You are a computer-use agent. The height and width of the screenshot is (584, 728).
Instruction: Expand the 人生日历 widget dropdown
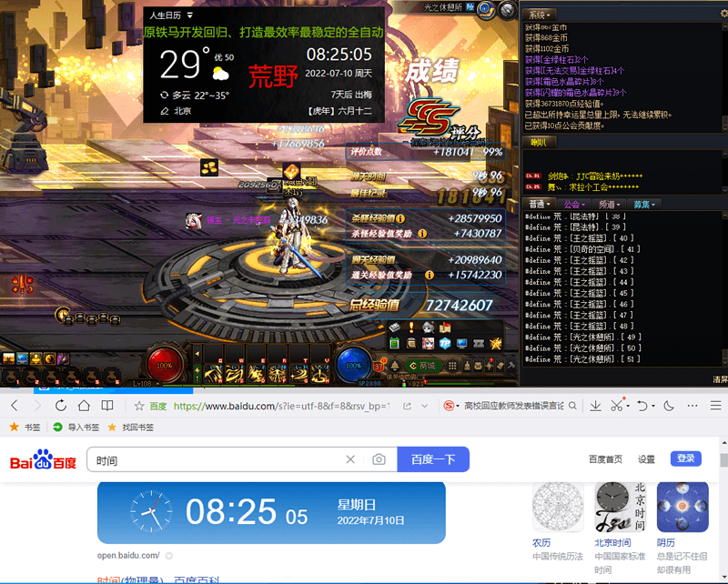pos(190,15)
